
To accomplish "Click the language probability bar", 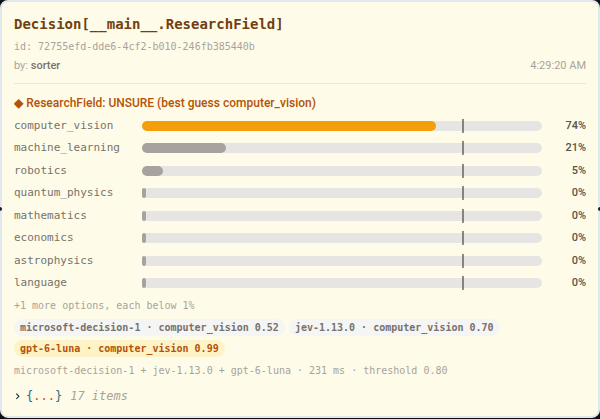I will pos(342,283).
